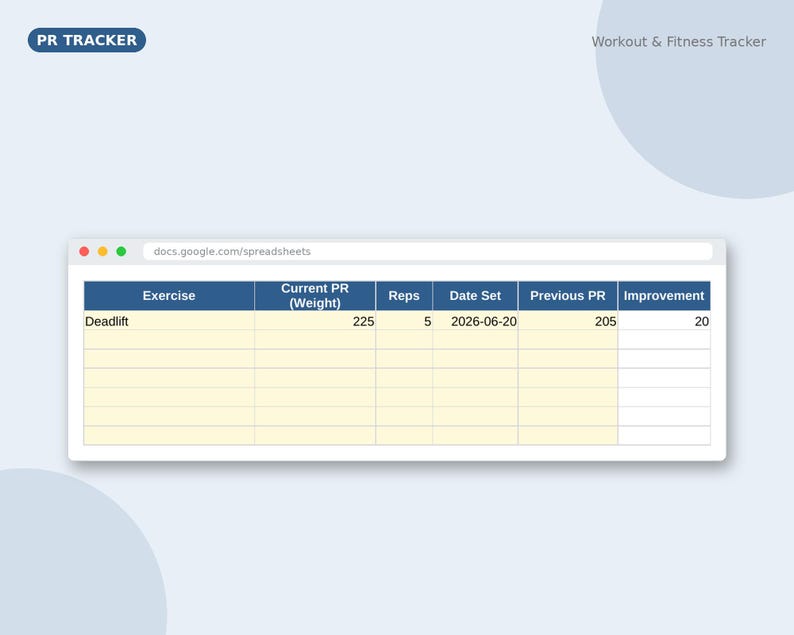Click the 2026-06-20 date cell
This screenshot has height=635, width=794.
point(475,321)
